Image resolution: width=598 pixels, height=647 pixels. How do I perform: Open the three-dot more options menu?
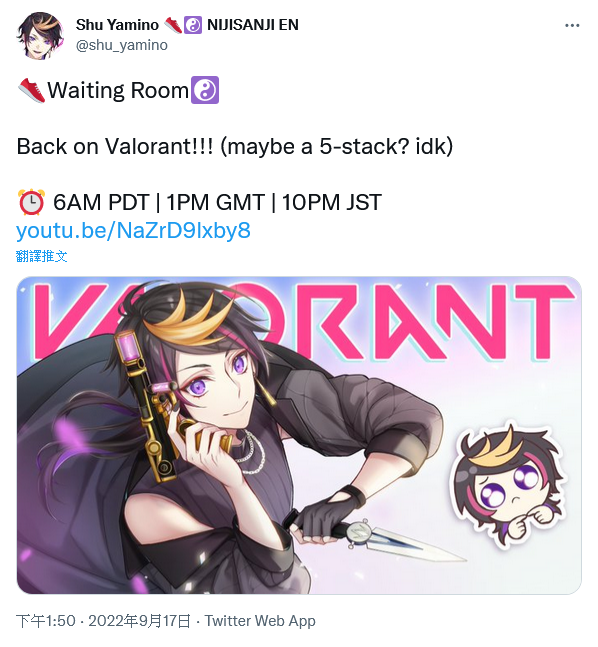tap(572, 26)
